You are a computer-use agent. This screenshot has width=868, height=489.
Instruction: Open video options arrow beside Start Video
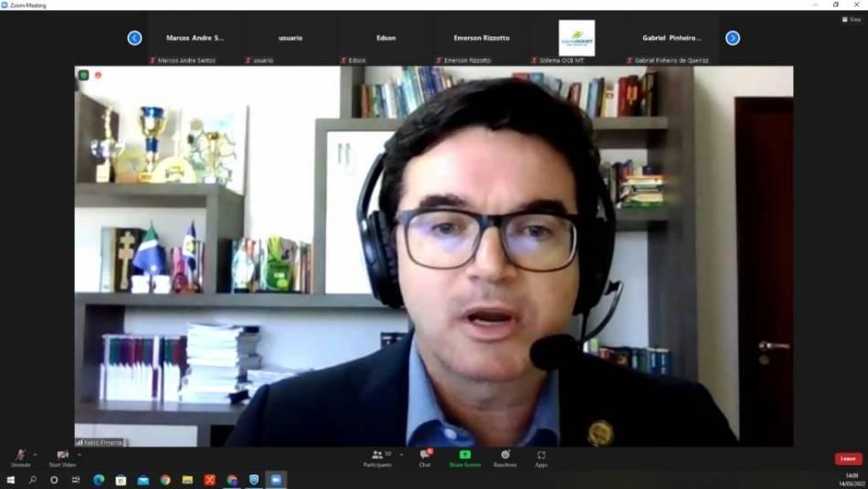pos(79,454)
